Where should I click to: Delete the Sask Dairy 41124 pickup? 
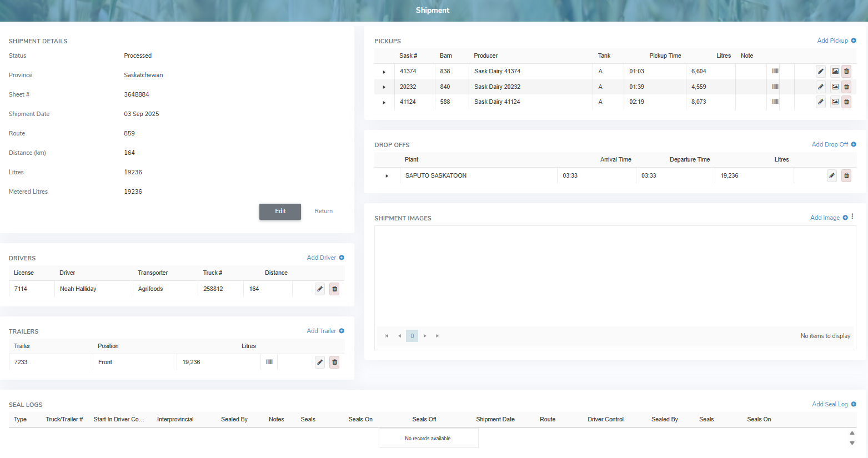coord(846,102)
